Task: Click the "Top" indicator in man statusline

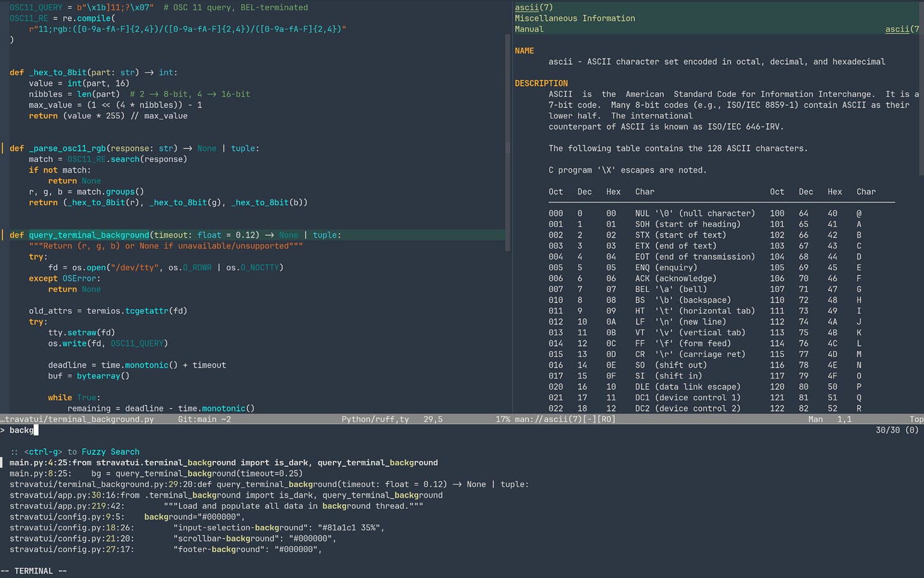Action: tap(916, 419)
